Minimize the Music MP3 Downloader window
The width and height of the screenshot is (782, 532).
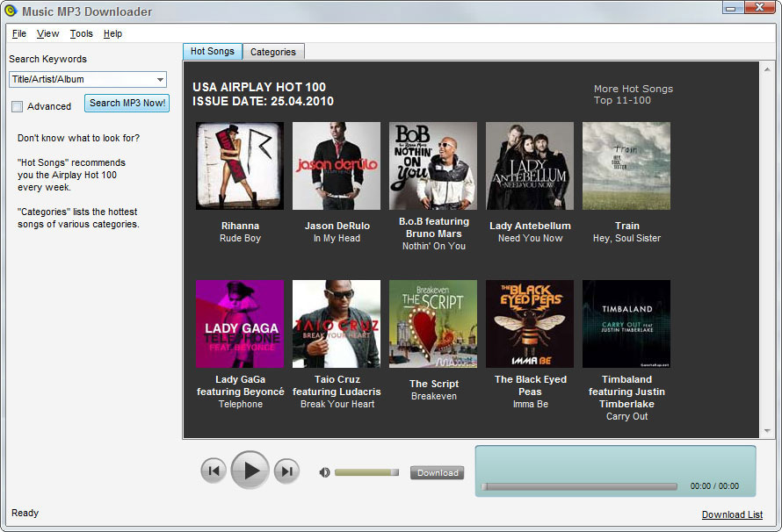click(x=731, y=8)
